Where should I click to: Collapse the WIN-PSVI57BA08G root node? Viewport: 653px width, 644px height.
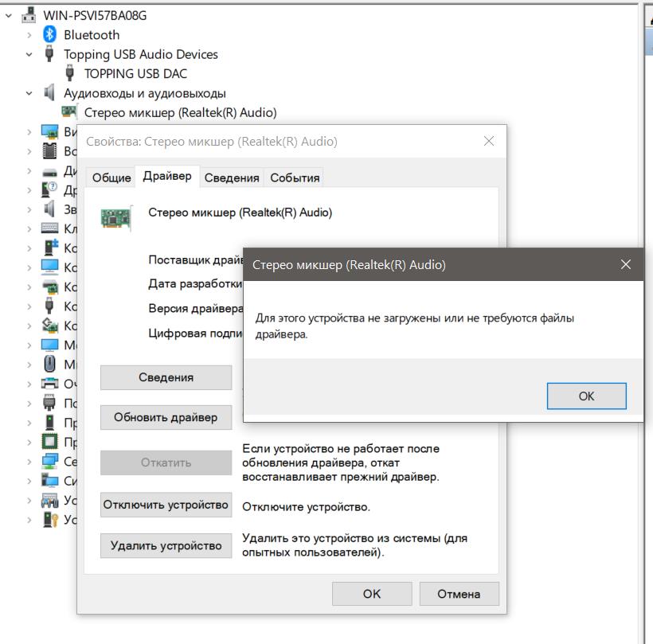click(x=8, y=16)
